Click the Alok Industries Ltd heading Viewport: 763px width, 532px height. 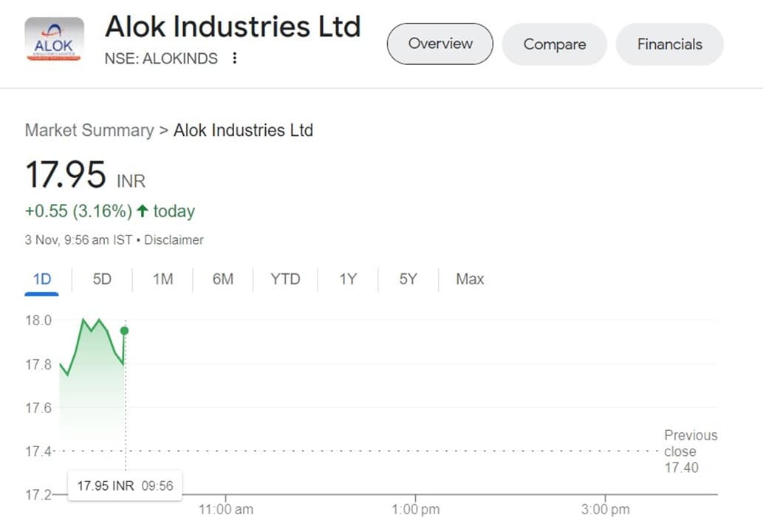pos(233,27)
